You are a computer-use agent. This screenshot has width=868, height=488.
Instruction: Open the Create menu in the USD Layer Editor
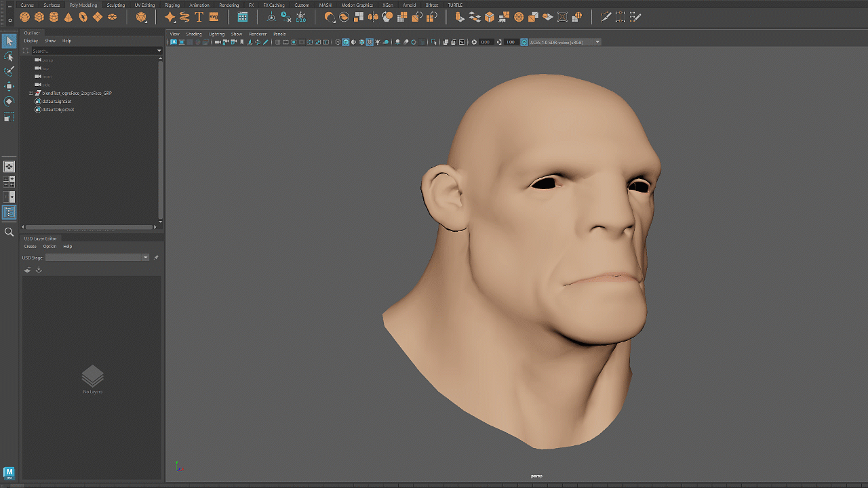click(30, 246)
